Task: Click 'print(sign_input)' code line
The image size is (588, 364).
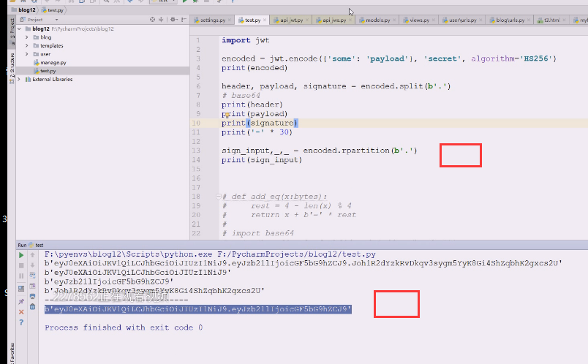Action: 262,159
